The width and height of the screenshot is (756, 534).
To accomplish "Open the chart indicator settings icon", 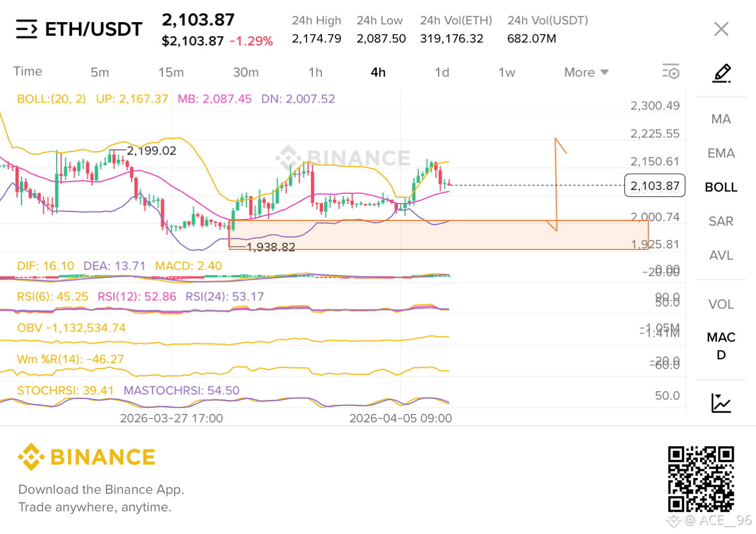I will pos(671,72).
